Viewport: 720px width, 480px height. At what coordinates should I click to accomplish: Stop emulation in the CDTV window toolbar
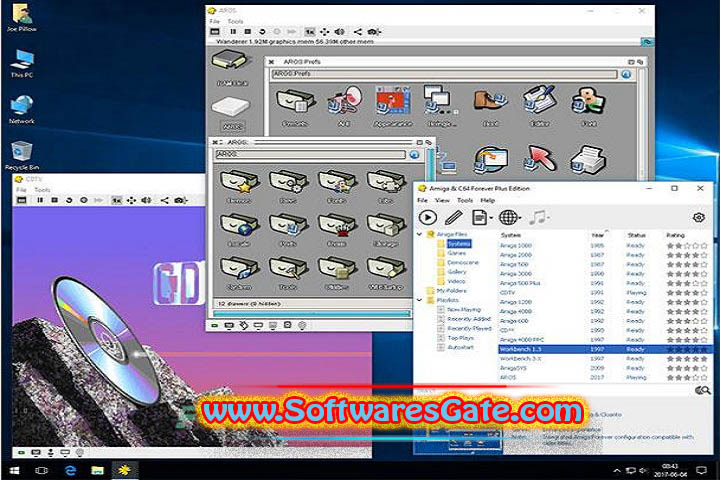pyautogui.click(x=55, y=200)
